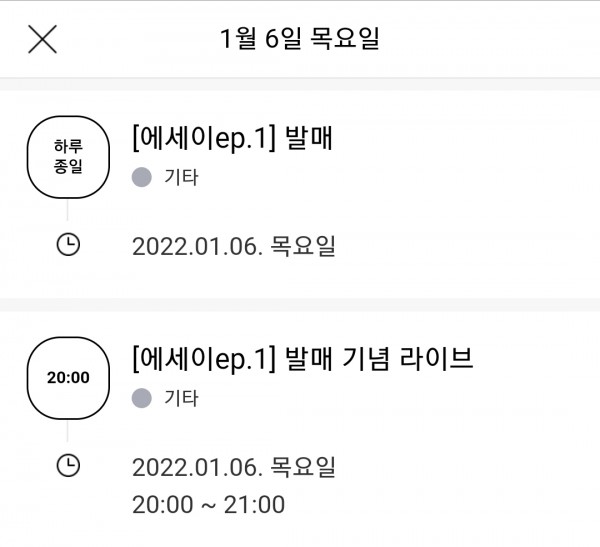The height and width of the screenshot is (547, 600).
Task: Tap the divider between the two events
Action: [300, 305]
